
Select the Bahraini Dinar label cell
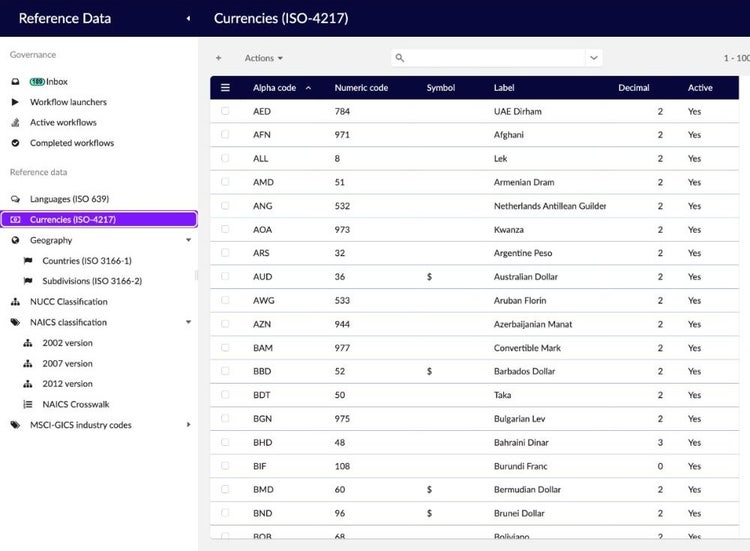coord(521,442)
